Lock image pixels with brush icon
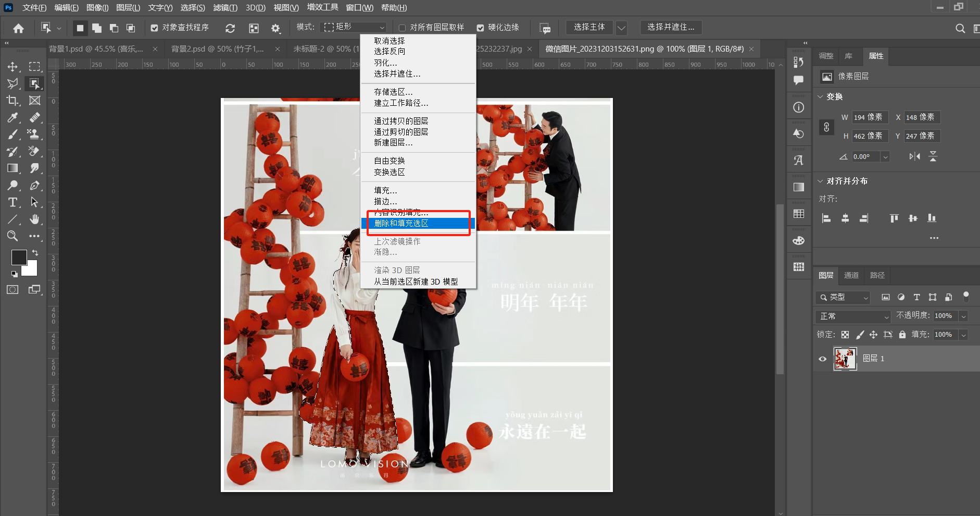This screenshot has width=980, height=516. click(860, 335)
